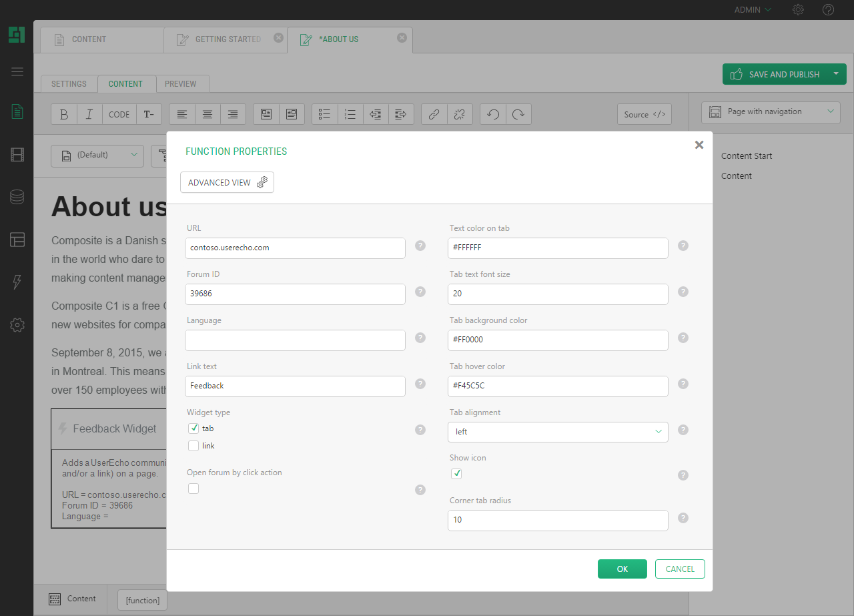854x616 pixels.
Task: Open the hamburger menu in sidebar
Action: pyautogui.click(x=17, y=72)
